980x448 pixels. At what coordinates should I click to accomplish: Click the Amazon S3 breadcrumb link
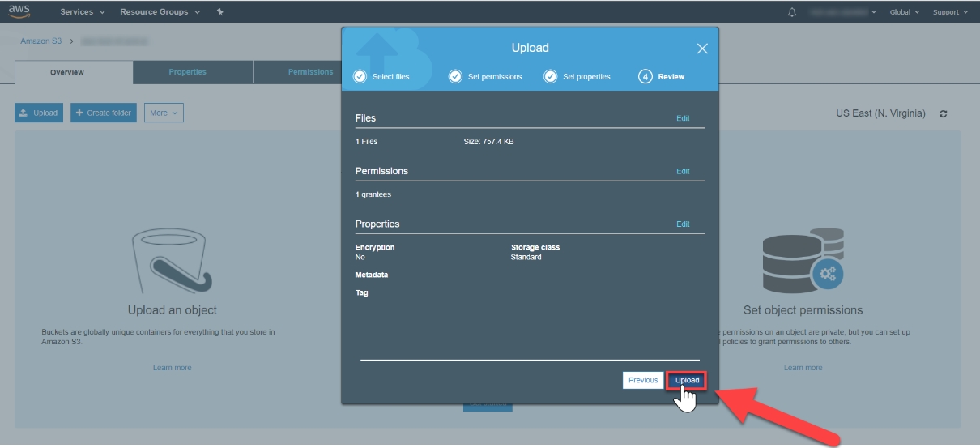pos(40,41)
